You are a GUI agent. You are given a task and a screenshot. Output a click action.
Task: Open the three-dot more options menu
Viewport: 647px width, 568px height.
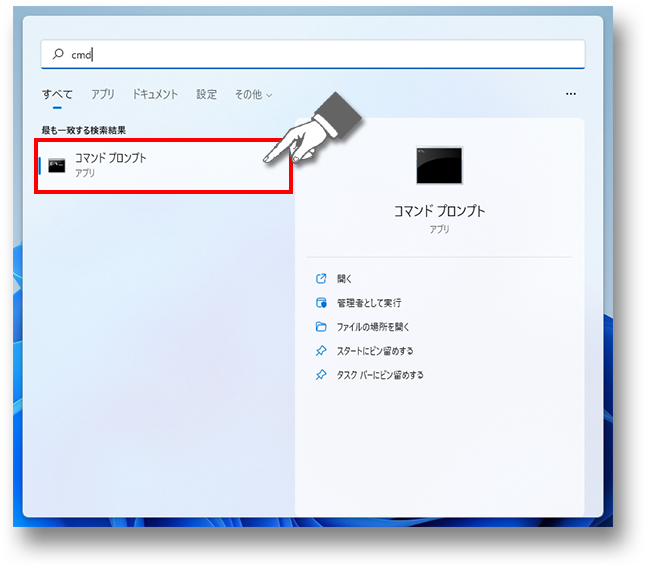571,94
